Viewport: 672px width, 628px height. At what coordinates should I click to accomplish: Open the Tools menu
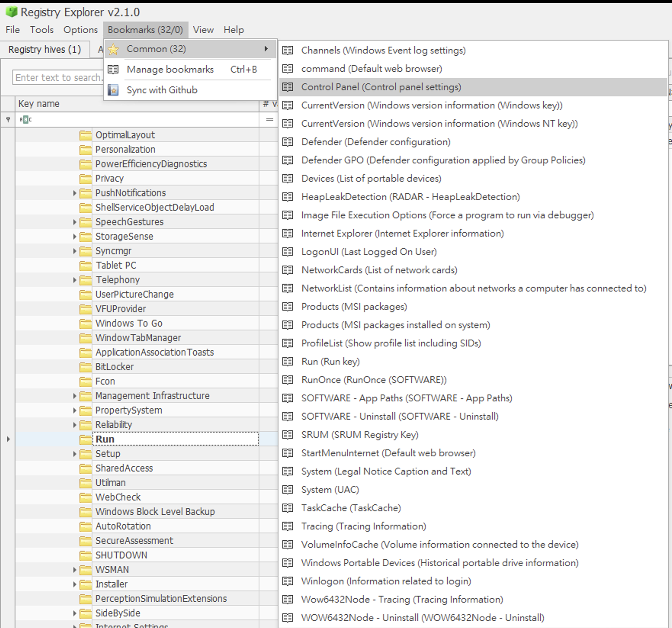(x=42, y=30)
